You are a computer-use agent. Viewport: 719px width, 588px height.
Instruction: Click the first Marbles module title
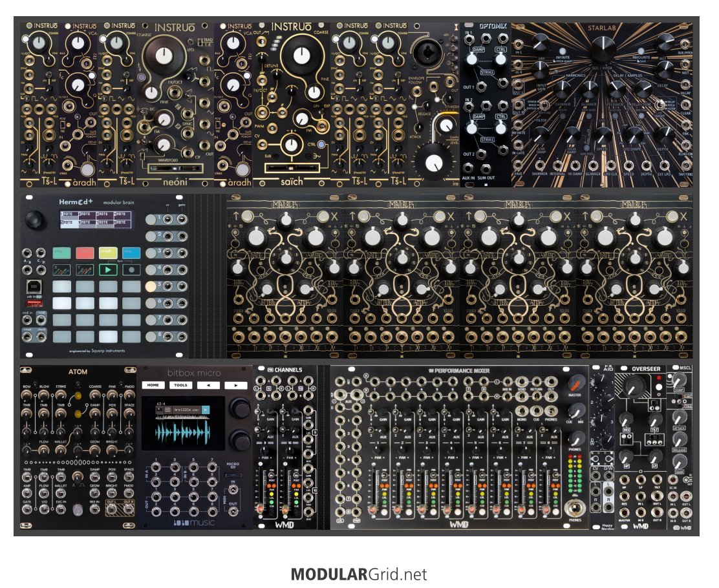coord(284,204)
